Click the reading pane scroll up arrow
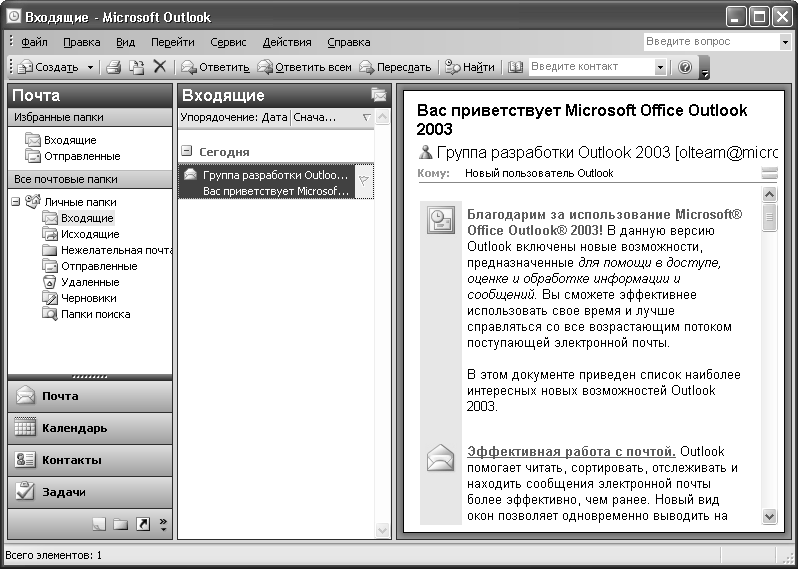 770,194
